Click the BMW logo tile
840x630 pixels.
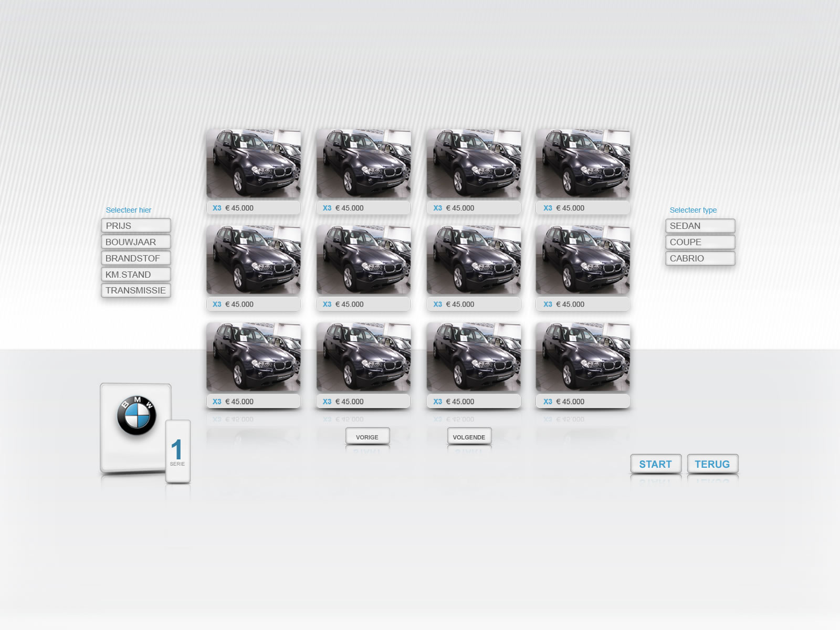coord(135,427)
